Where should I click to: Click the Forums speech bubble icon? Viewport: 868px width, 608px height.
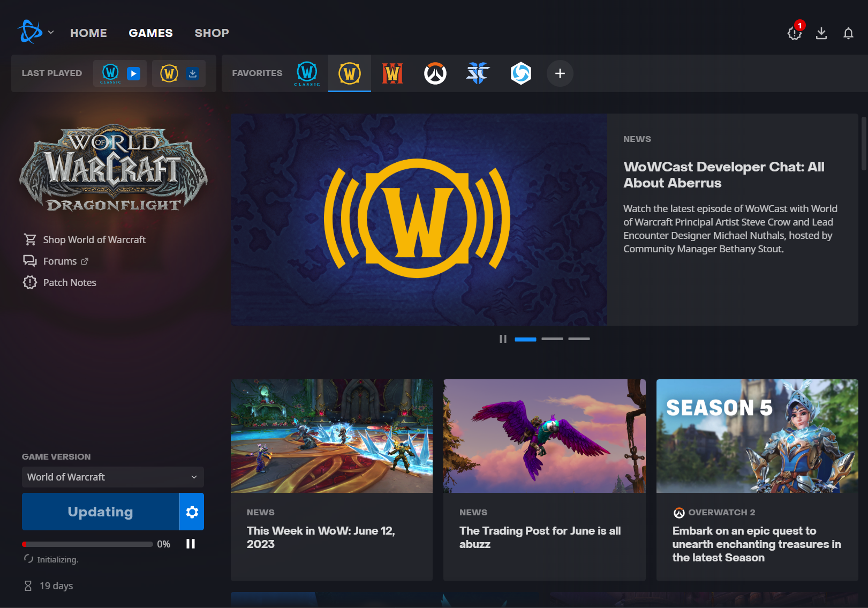coord(30,261)
